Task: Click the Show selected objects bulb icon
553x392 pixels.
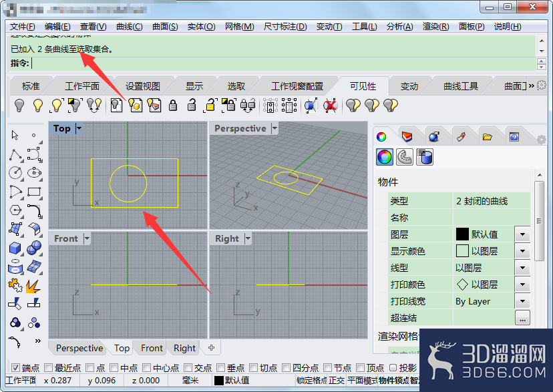Action: coord(57,106)
